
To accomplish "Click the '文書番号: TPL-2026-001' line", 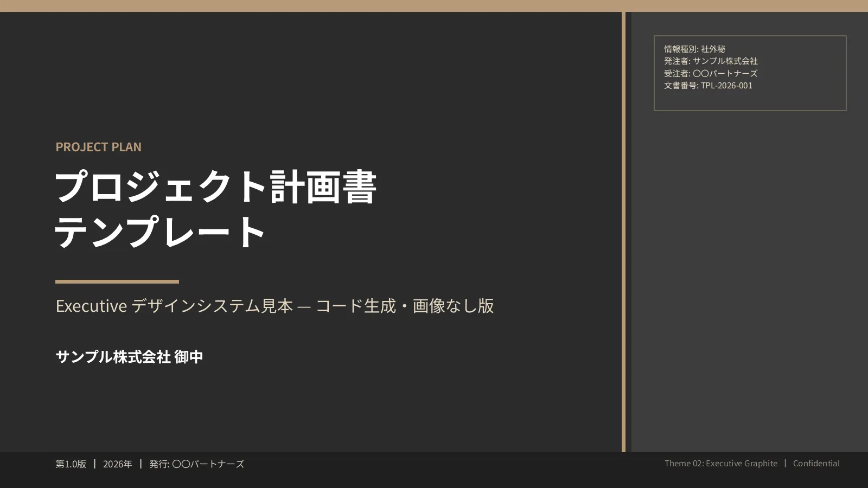I will pos(708,85).
